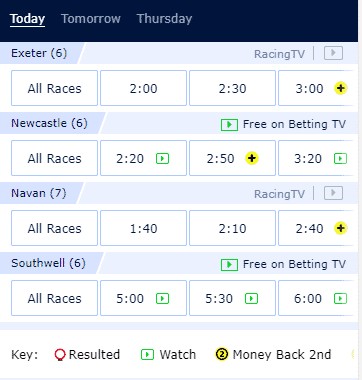This screenshot has height=380, width=362.
Task: Open the Southwell 6:00 race
Action: pos(316,298)
